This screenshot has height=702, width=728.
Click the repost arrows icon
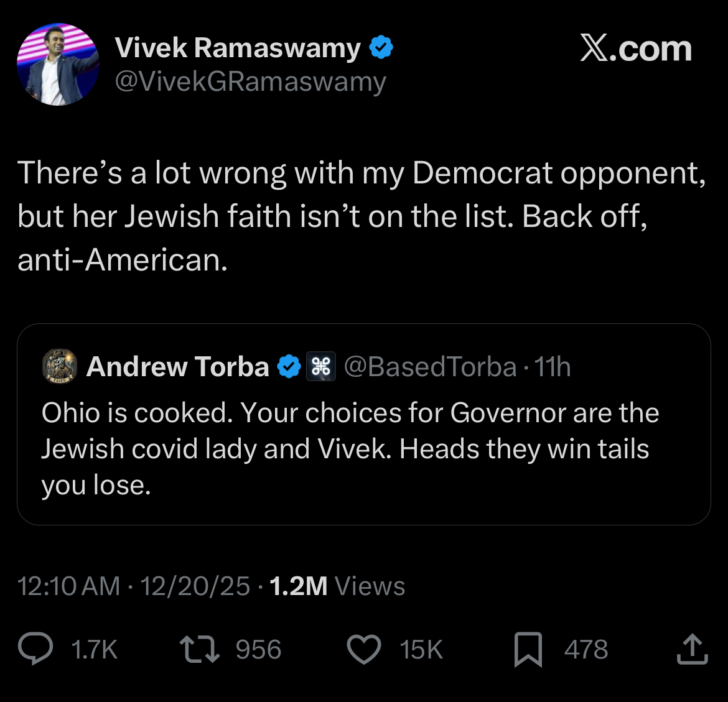(x=199, y=649)
